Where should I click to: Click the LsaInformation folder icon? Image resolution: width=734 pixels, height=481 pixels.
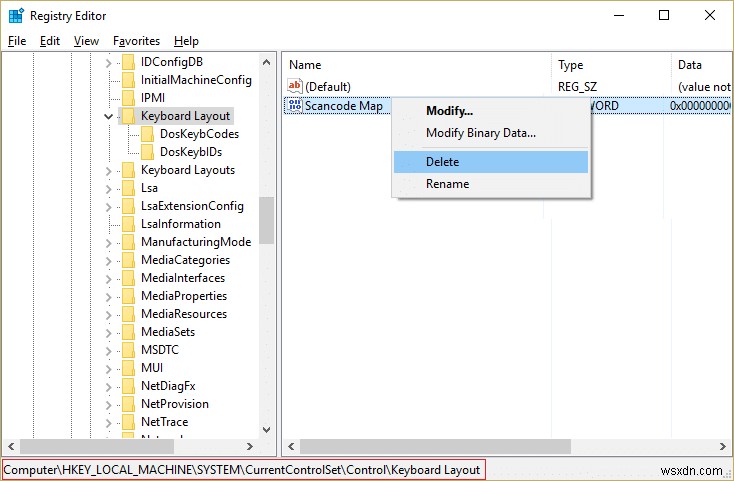(x=128, y=224)
